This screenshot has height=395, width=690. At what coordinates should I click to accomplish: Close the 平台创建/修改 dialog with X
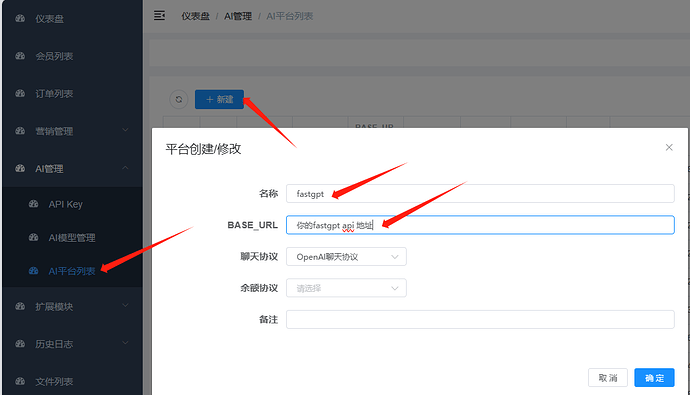coord(669,147)
